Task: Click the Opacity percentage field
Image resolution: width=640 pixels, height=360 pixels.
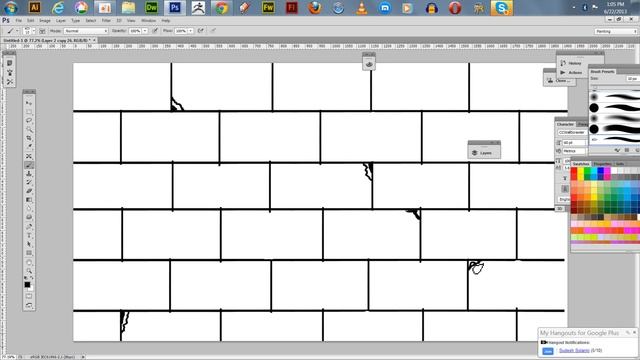Action: (135, 31)
